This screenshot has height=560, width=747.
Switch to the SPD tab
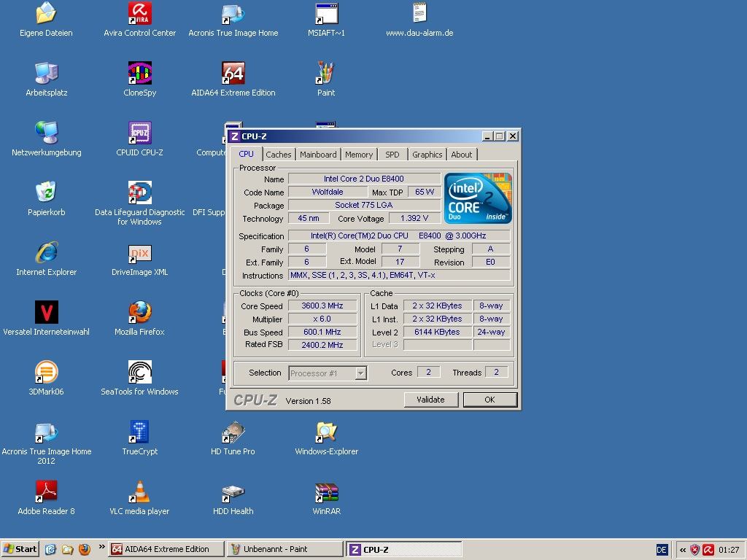[392, 155]
